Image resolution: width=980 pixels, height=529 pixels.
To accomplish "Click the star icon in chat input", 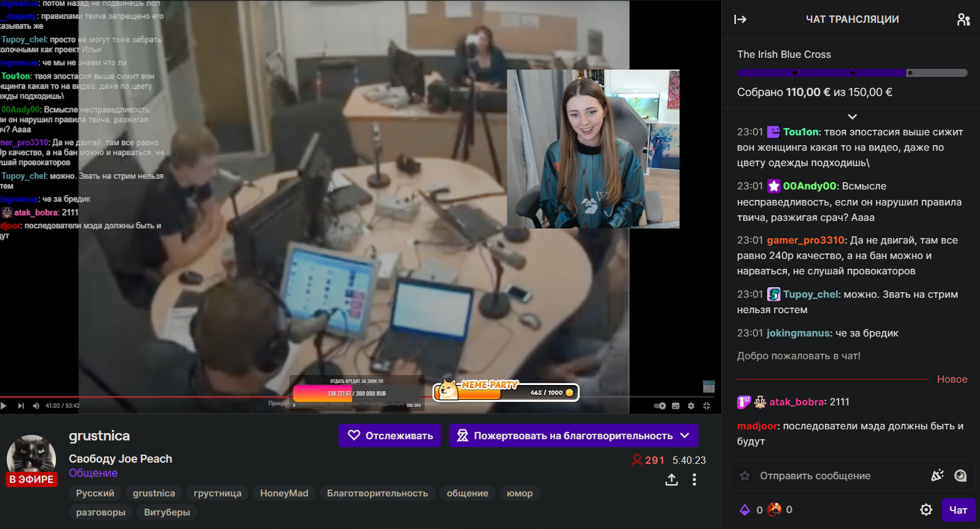I will [x=745, y=475].
